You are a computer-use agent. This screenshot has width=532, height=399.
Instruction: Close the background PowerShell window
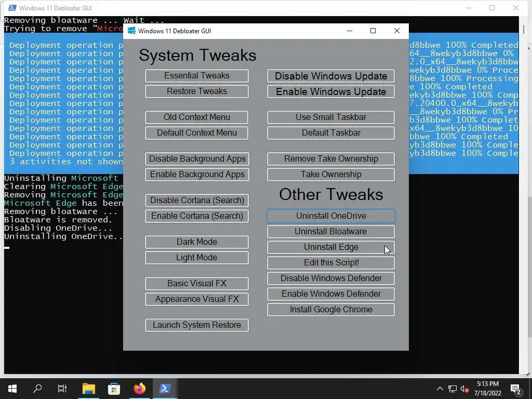tap(516, 8)
